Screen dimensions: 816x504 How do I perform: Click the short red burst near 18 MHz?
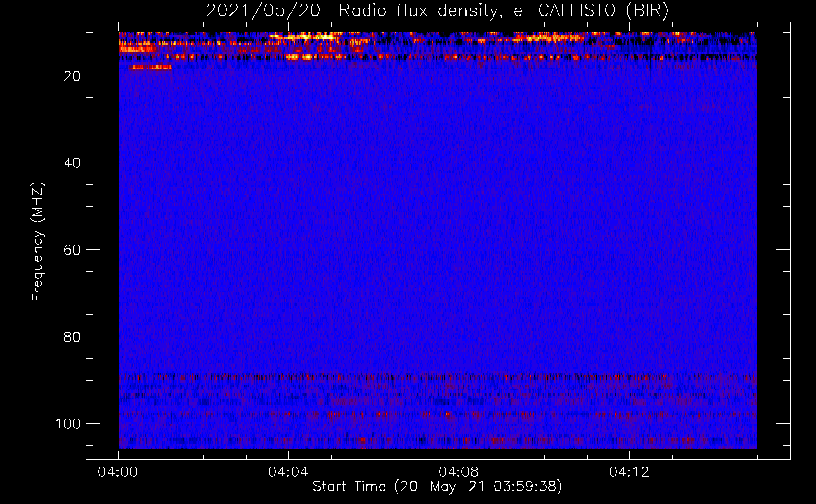click(150, 67)
